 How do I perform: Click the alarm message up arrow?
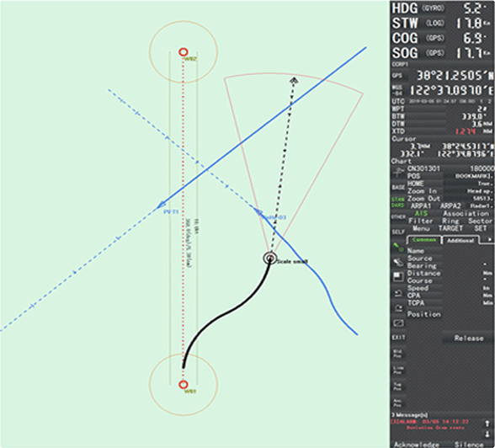(x=487, y=424)
